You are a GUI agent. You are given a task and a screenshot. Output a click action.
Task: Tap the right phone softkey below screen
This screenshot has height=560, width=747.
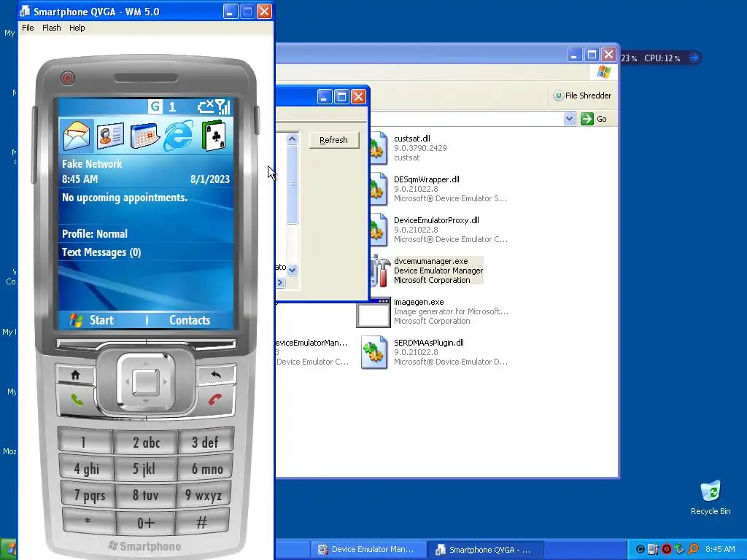pos(192,344)
